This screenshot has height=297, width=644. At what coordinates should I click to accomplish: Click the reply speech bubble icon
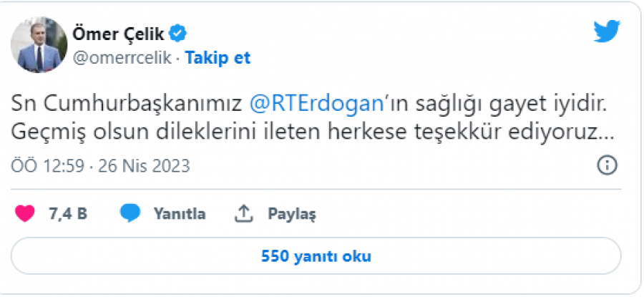pyautogui.click(x=130, y=213)
